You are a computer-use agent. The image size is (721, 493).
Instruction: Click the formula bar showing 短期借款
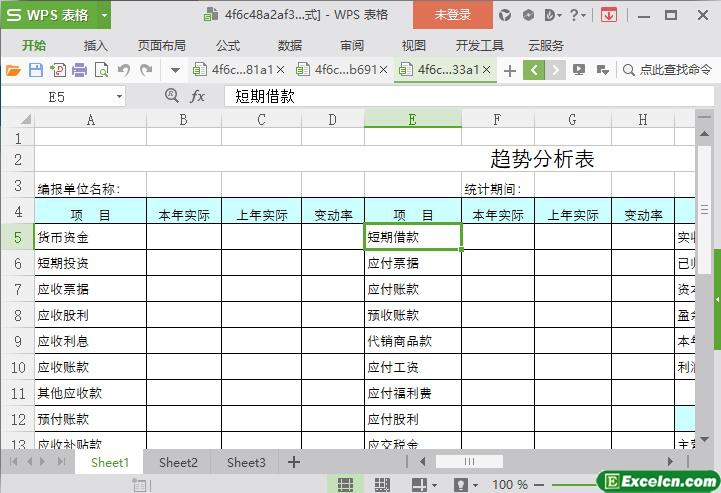point(469,96)
